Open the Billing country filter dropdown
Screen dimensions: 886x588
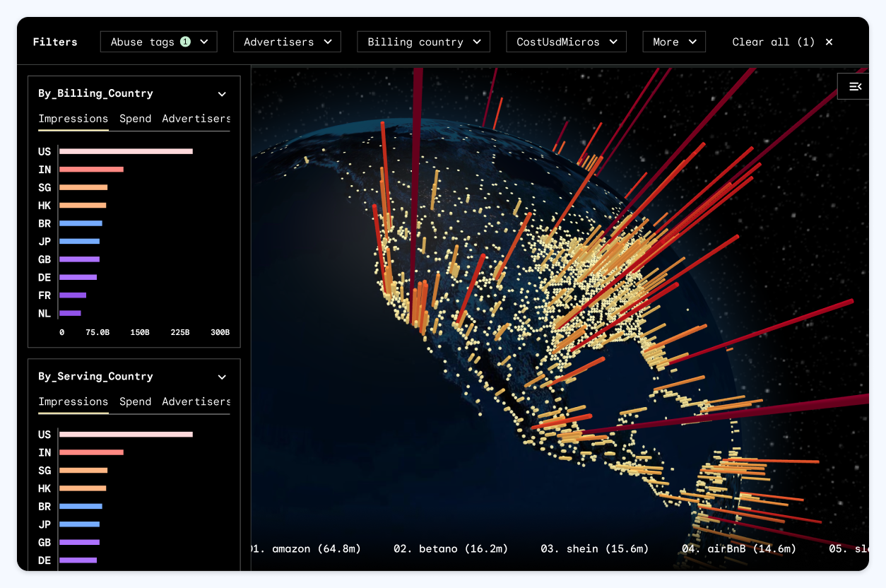423,42
